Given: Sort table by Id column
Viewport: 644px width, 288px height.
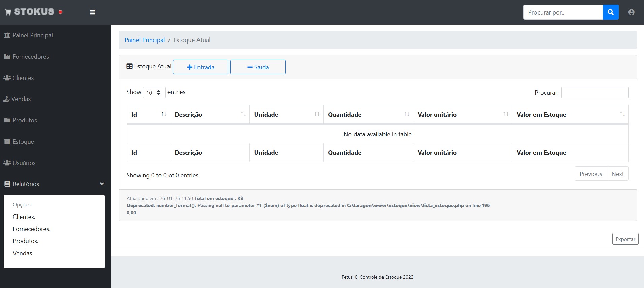Looking at the screenshot, I should [163, 114].
